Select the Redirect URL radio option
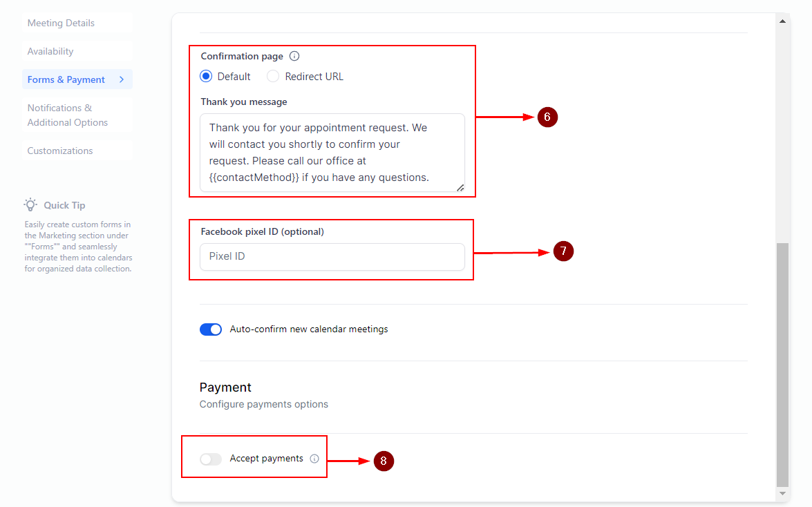Image resolution: width=812 pixels, height=507 pixels. 274,77
